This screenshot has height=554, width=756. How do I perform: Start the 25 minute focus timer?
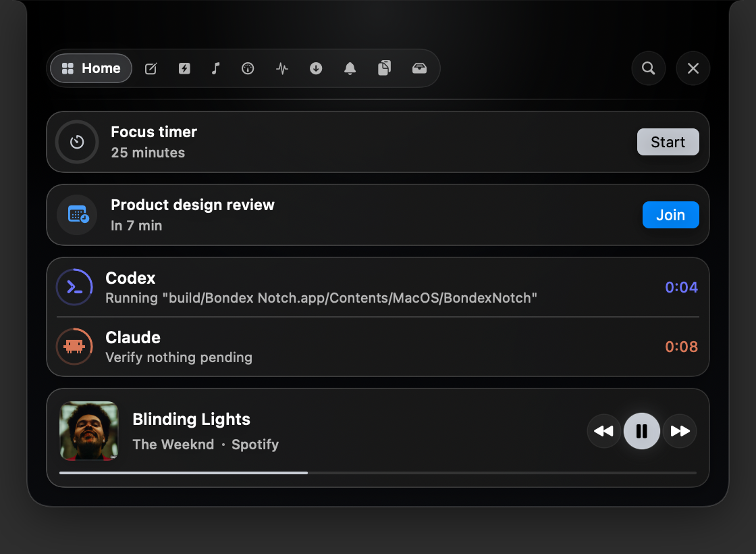(x=668, y=142)
